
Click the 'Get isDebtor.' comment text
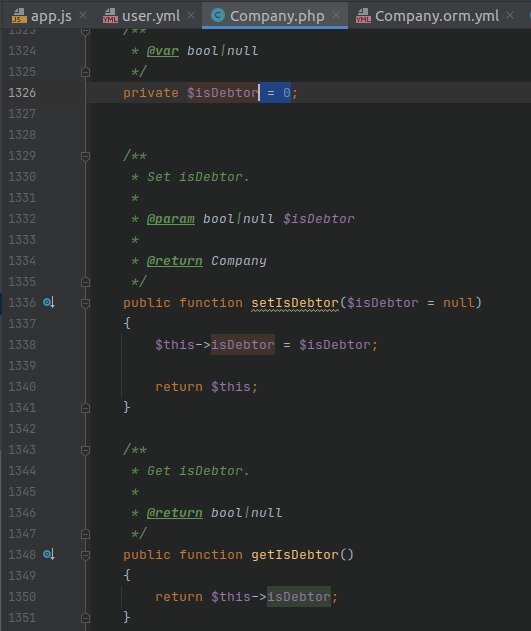198,470
